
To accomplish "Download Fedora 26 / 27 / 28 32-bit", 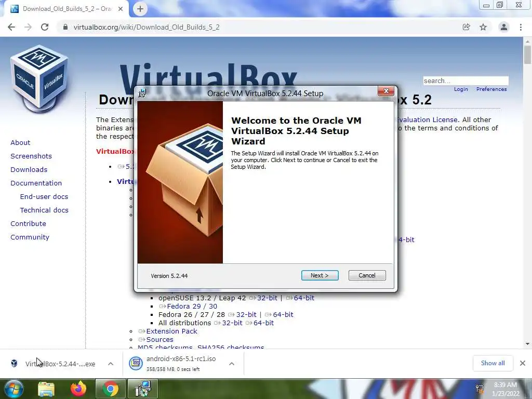I will 246,314.
